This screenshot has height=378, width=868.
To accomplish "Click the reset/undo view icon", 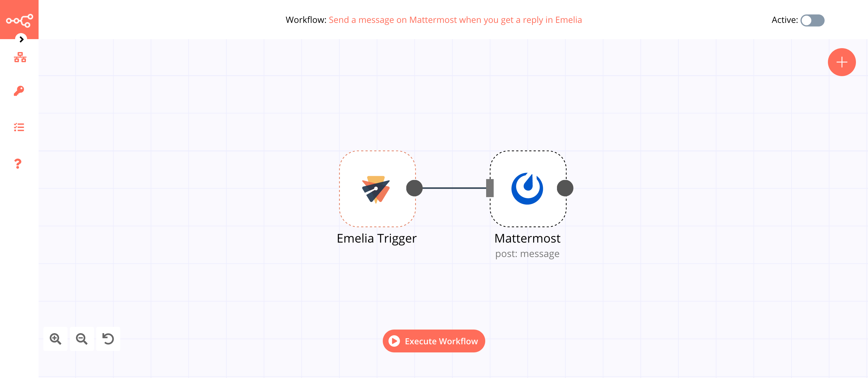I will (108, 339).
